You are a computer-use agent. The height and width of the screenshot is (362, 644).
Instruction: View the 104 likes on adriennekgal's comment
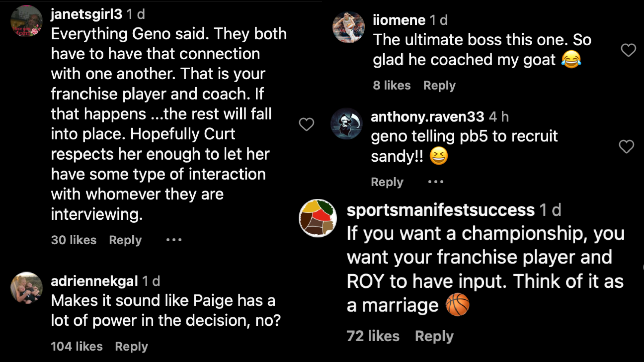(x=77, y=346)
